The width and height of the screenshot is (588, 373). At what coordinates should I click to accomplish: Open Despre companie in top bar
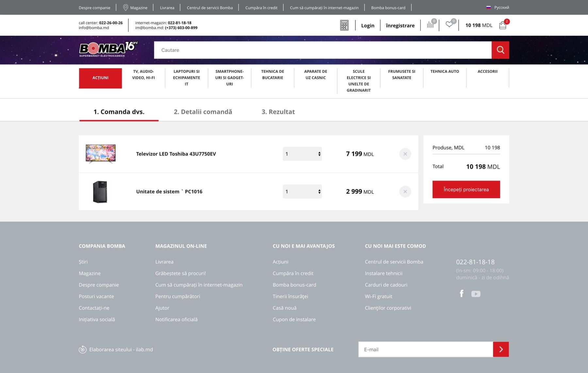click(x=94, y=8)
